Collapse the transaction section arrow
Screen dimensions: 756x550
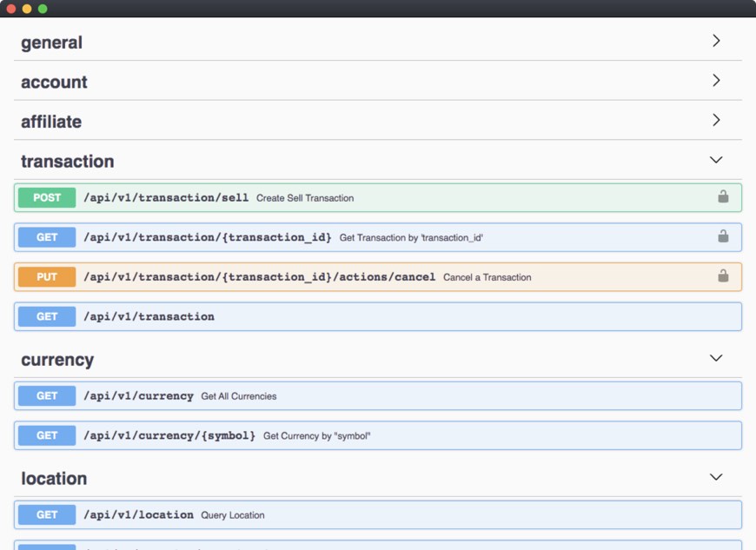pos(716,160)
